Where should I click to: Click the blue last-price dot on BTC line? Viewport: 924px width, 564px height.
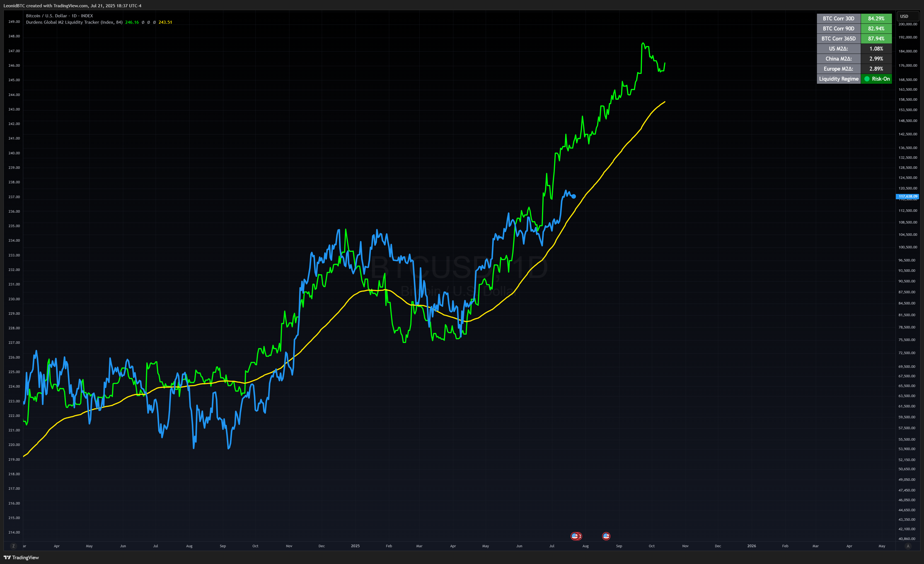573,196
